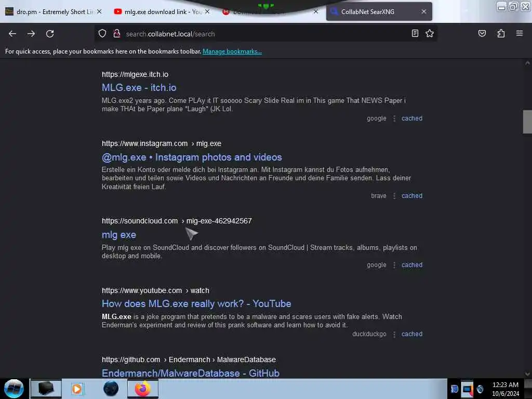This screenshot has height=399, width=532.
Task: Open Manage bookmarks link
Action: tap(232, 51)
